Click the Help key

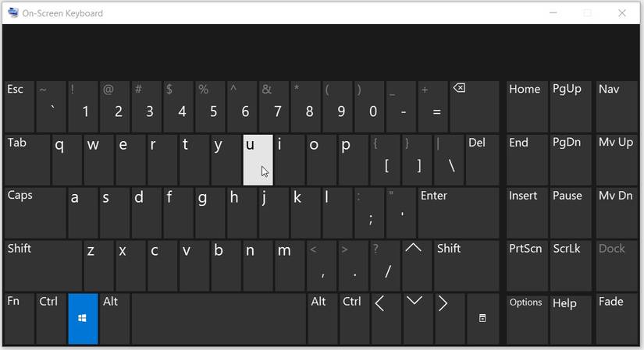click(x=571, y=318)
